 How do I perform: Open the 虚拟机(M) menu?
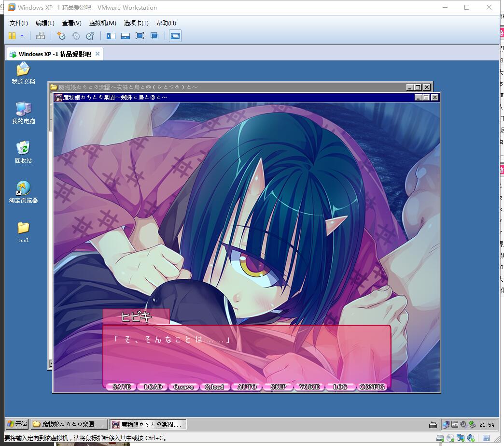coord(102,23)
